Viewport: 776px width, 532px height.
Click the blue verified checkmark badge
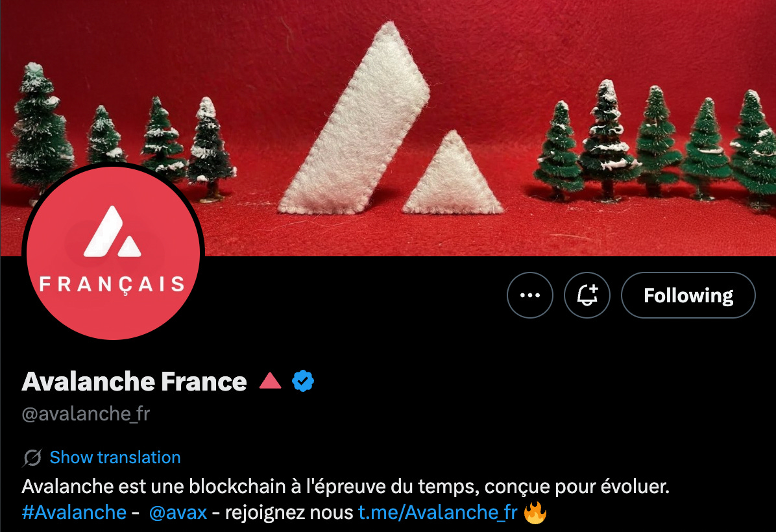click(x=303, y=381)
